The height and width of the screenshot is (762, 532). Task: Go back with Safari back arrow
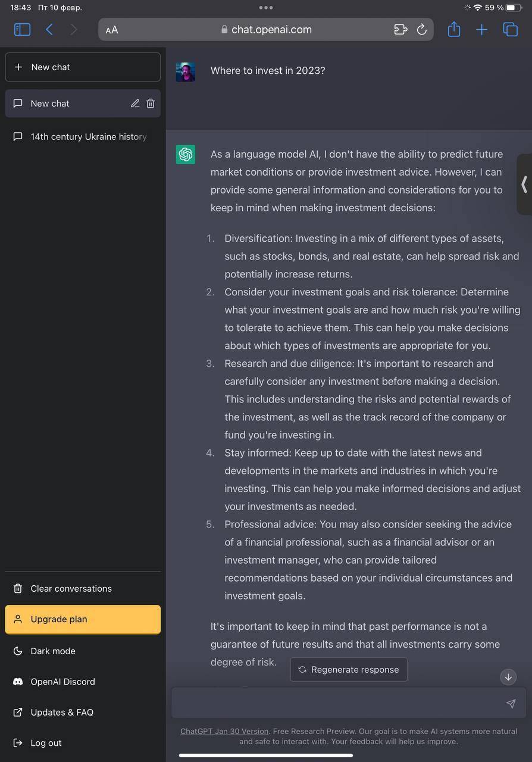(x=49, y=29)
